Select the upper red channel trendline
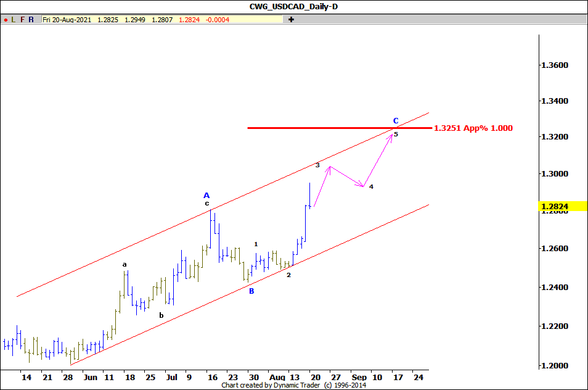588x390 pixels. tap(223, 205)
